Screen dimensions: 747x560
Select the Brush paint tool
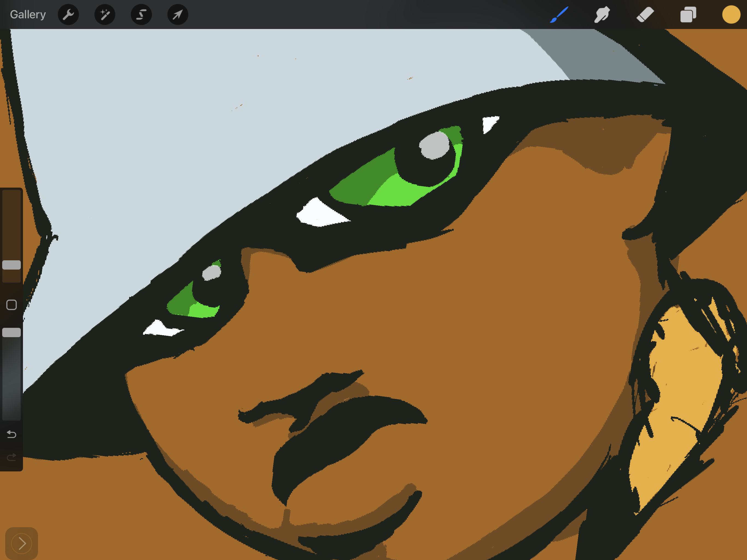coord(559,14)
